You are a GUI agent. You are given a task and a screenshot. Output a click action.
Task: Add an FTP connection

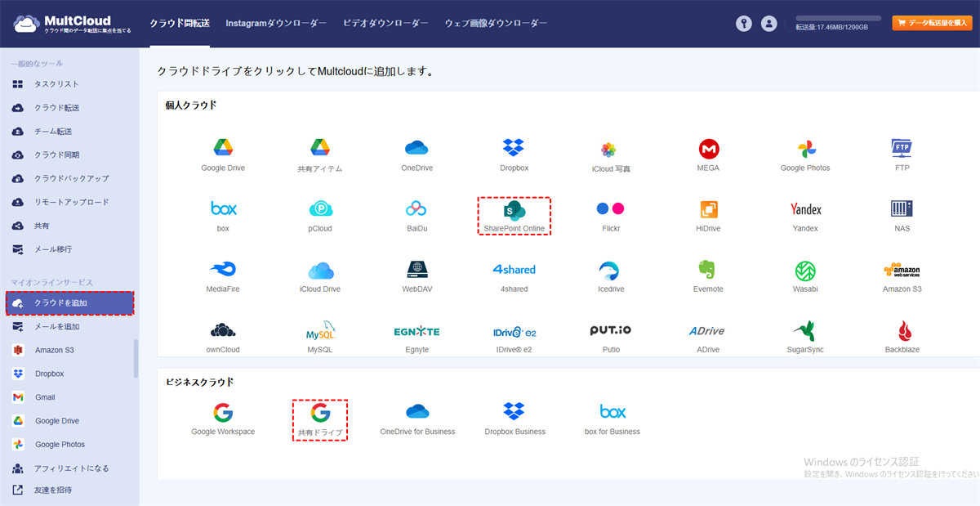[x=902, y=154]
